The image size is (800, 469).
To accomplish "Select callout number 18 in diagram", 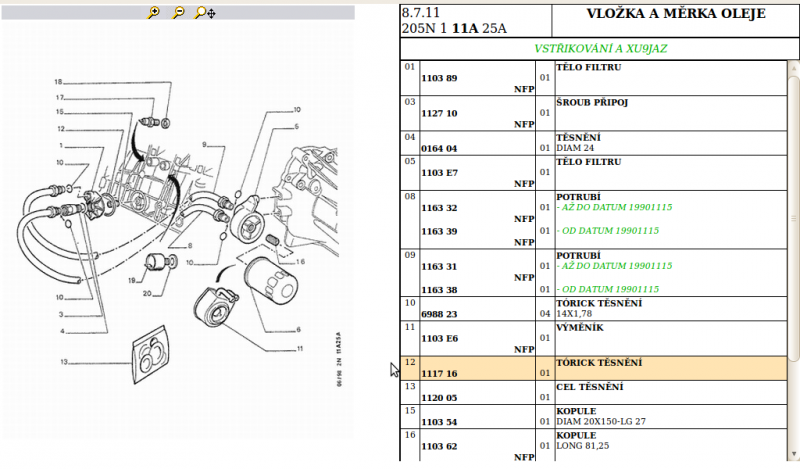I will [58, 82].
